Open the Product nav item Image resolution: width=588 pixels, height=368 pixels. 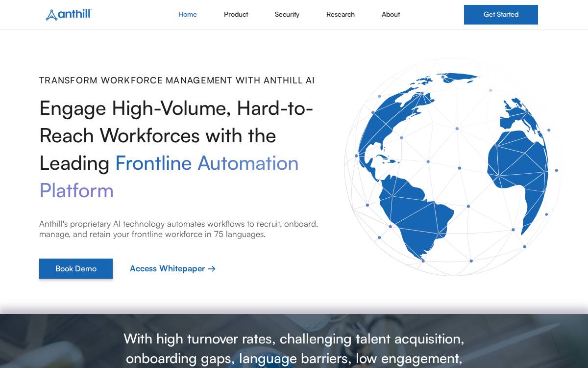point(236,14)
